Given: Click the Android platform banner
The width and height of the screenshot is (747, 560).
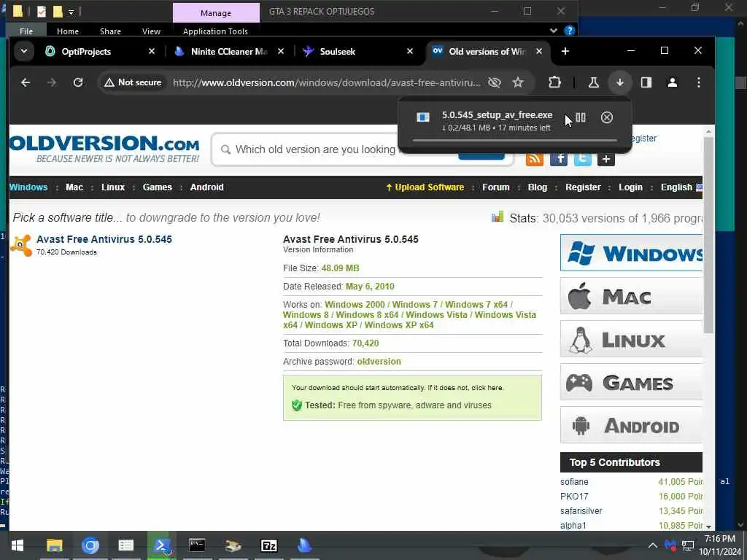Looking at the screenshot, I should [631, 425].
